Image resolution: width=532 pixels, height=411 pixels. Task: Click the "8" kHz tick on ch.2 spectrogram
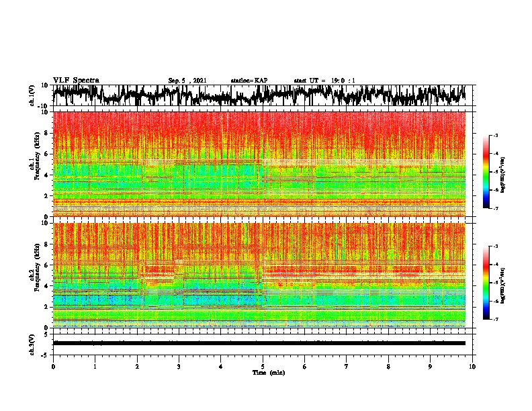pyautogui.click(x=46, y=244)
